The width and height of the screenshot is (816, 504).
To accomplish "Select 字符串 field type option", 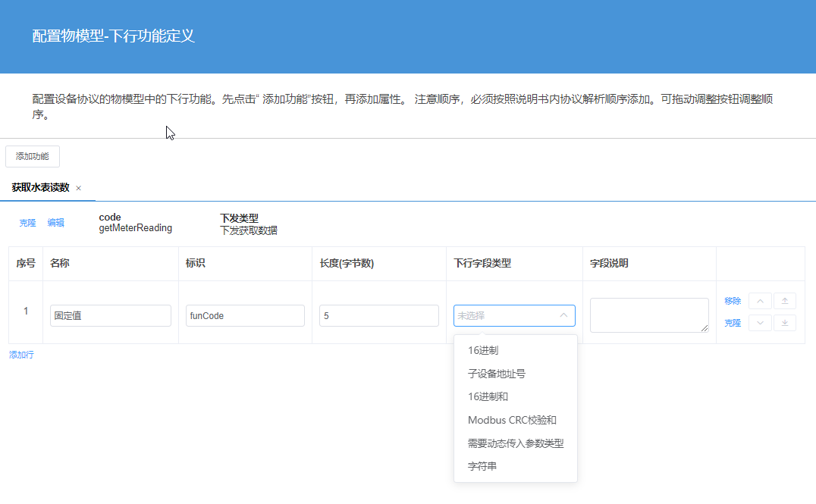I will pyautogui.click(x=482, y=466).
